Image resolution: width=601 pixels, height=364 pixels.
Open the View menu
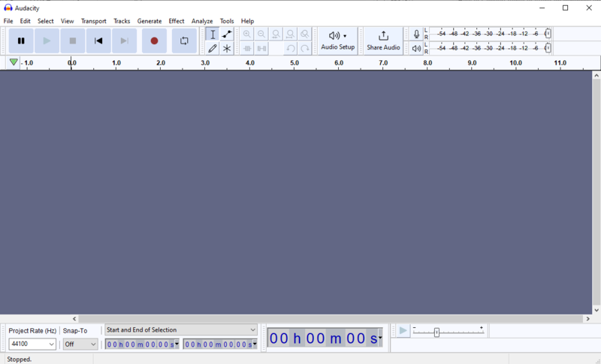tap(67, 21)
